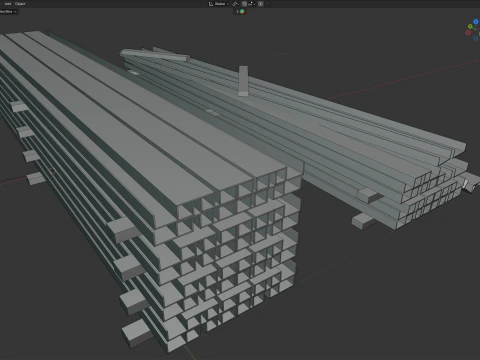Click the blue Z axis on navigation gizmo
The image size is (480, 360).
pyautogui.click(x=476, y=22)
